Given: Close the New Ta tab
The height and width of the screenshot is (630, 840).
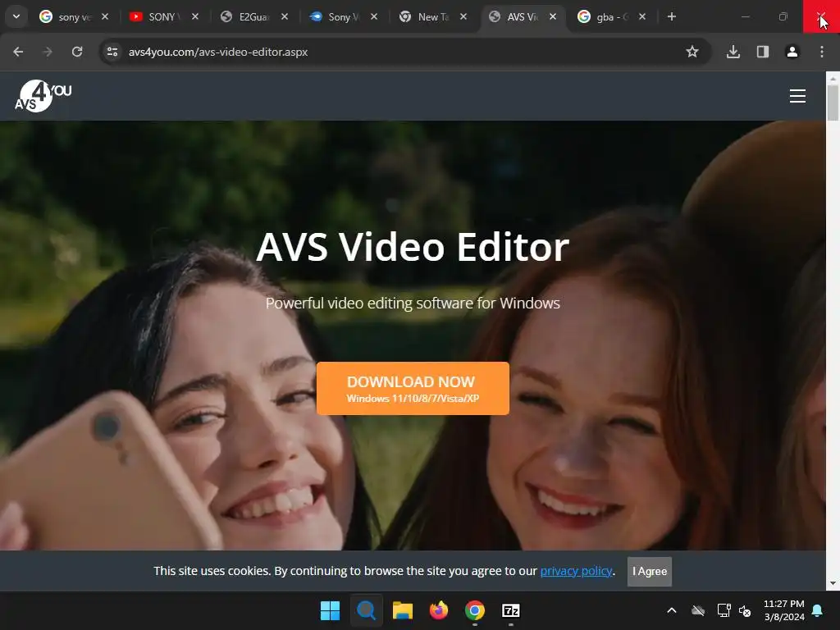Looking at the screenshot, I should click(463, 16).
